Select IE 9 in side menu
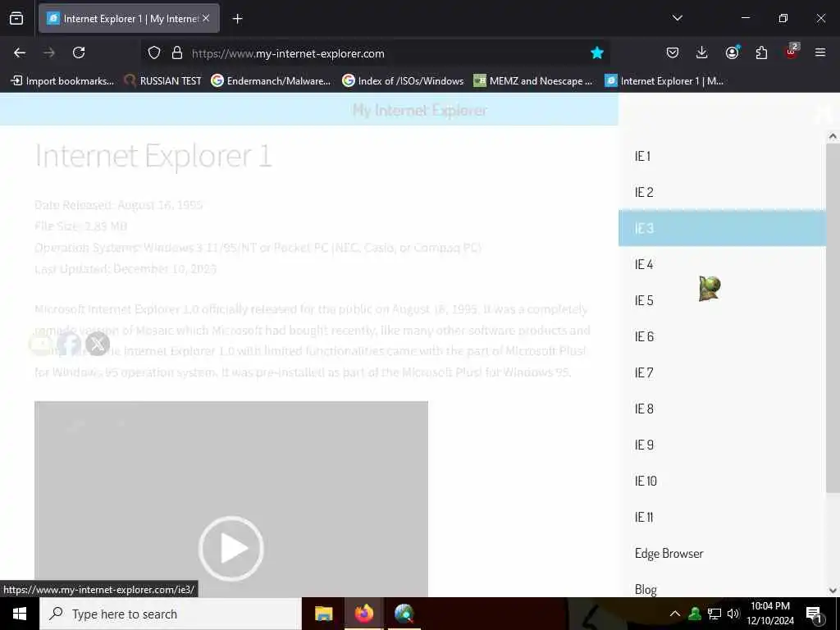The image size is (840, 630). click(722, 445)
